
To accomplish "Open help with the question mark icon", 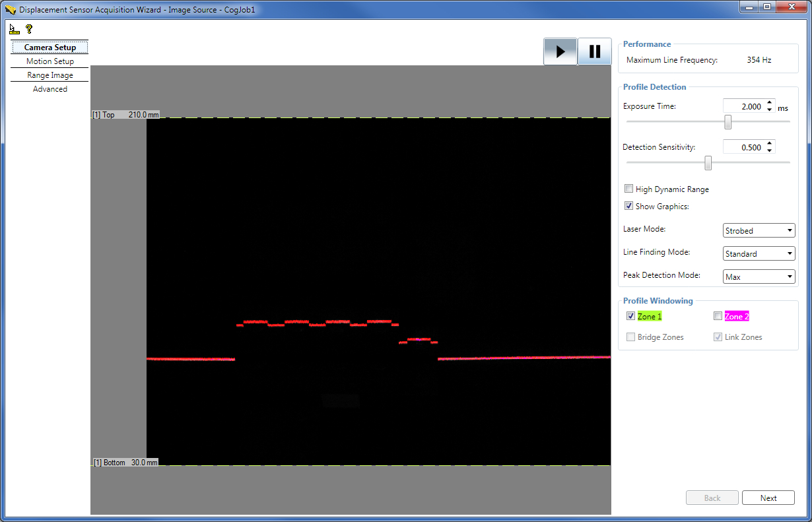I will click(28, 28).
